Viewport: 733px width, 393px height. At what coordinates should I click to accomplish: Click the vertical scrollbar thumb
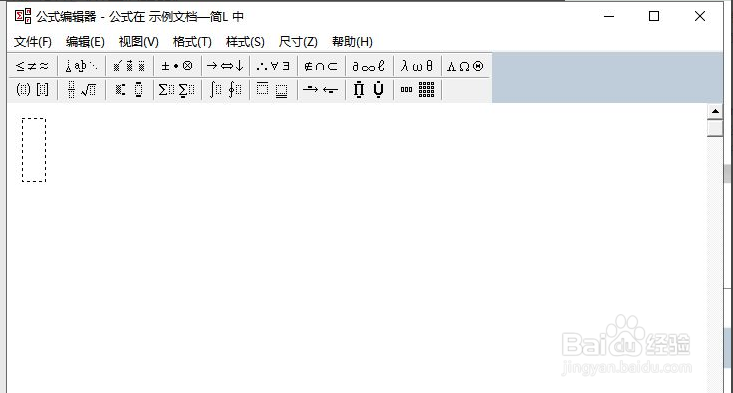pos(715,128)
